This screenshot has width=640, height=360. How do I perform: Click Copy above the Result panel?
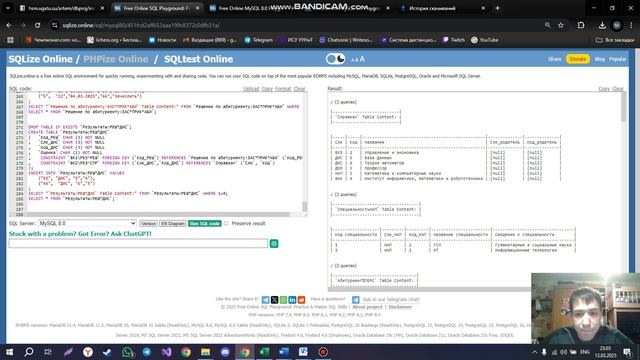tap(604, 89)
